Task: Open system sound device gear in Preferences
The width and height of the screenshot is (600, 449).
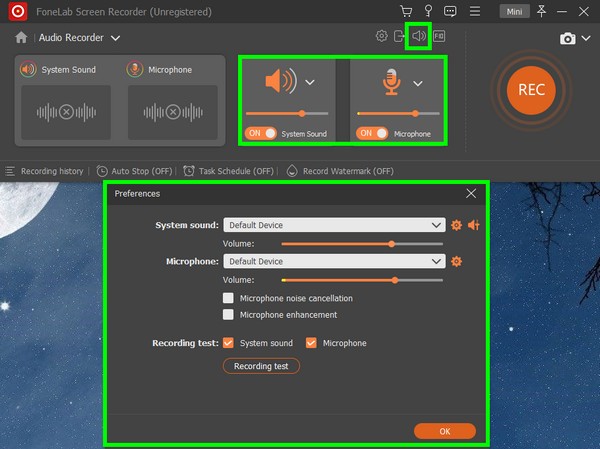Action: (456, 225)
